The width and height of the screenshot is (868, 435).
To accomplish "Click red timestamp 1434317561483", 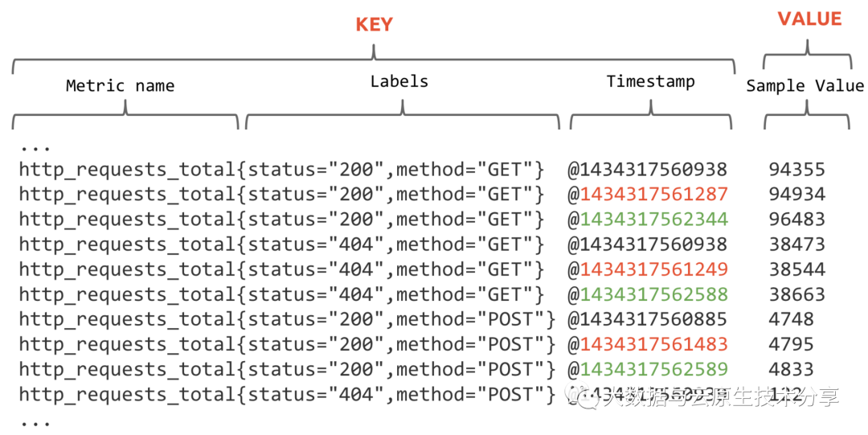I will 653,344.
